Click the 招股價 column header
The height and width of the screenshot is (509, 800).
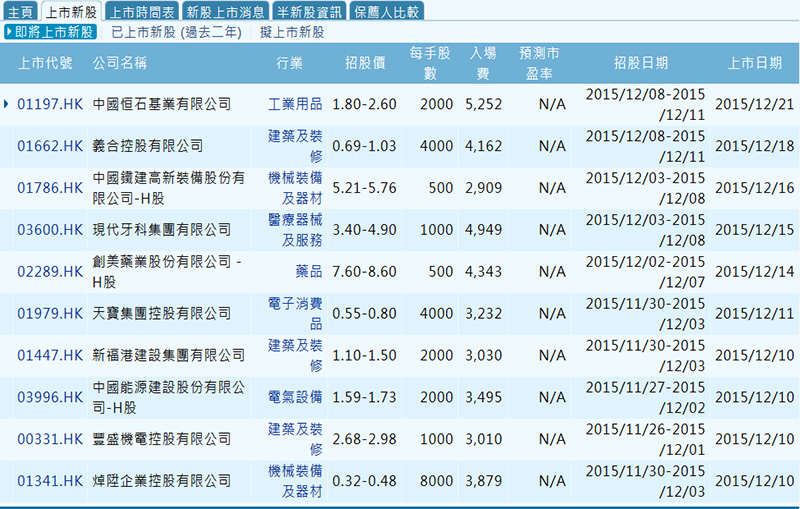[365, 63]
